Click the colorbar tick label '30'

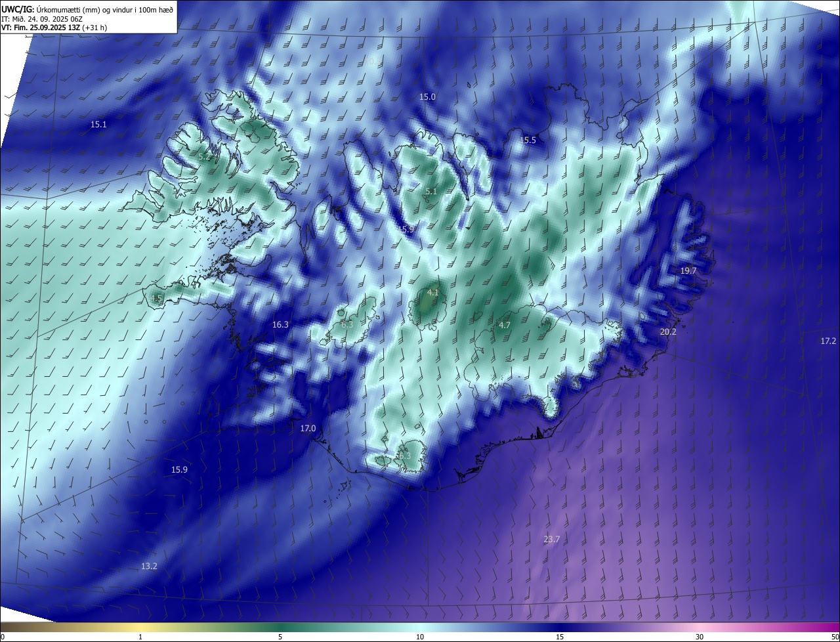click(700, 637)
